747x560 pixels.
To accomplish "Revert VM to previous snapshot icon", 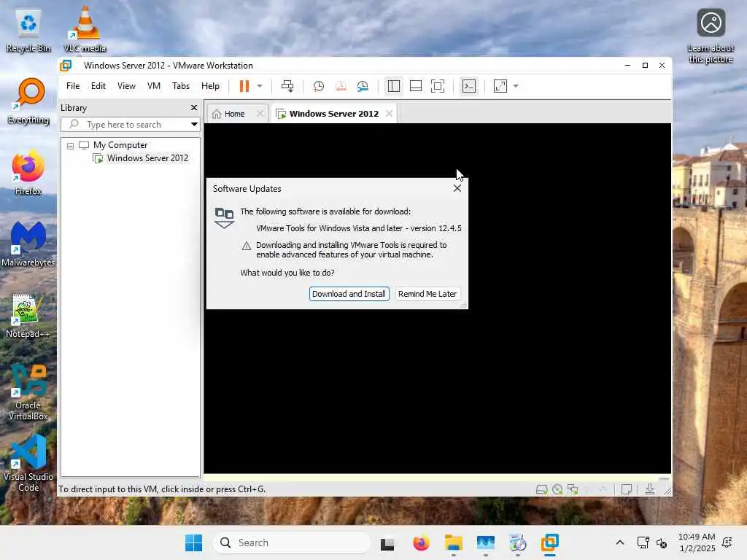I will (341, 86).
